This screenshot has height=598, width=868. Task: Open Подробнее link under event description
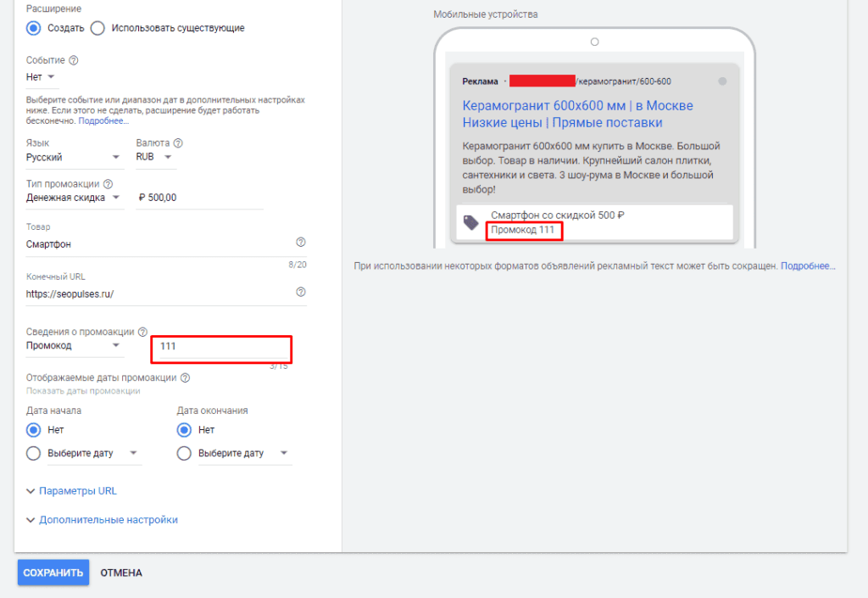[x=103, y=120]
